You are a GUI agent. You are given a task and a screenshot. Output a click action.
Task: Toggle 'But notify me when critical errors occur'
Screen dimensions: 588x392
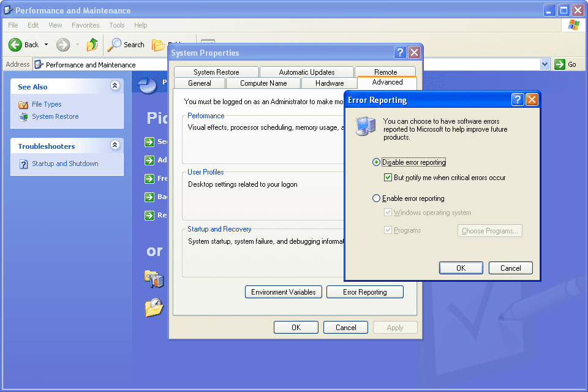[x=388, y=178]
